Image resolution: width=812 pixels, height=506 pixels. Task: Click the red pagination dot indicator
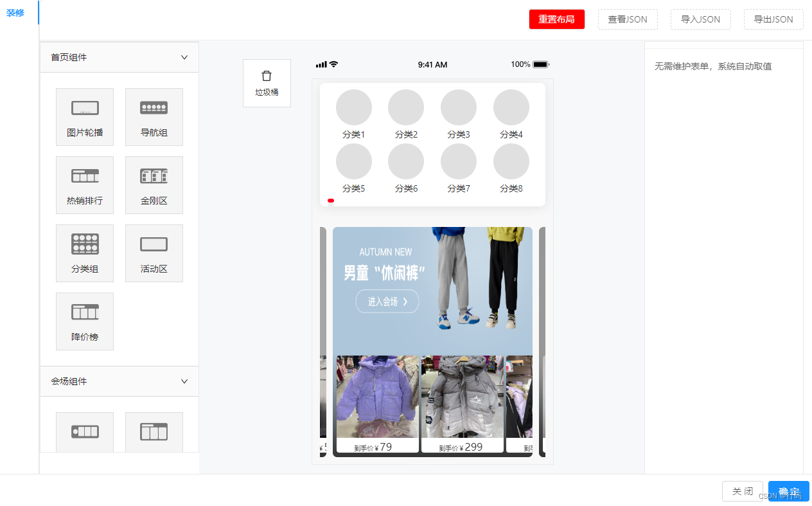[x=331, y=201]
